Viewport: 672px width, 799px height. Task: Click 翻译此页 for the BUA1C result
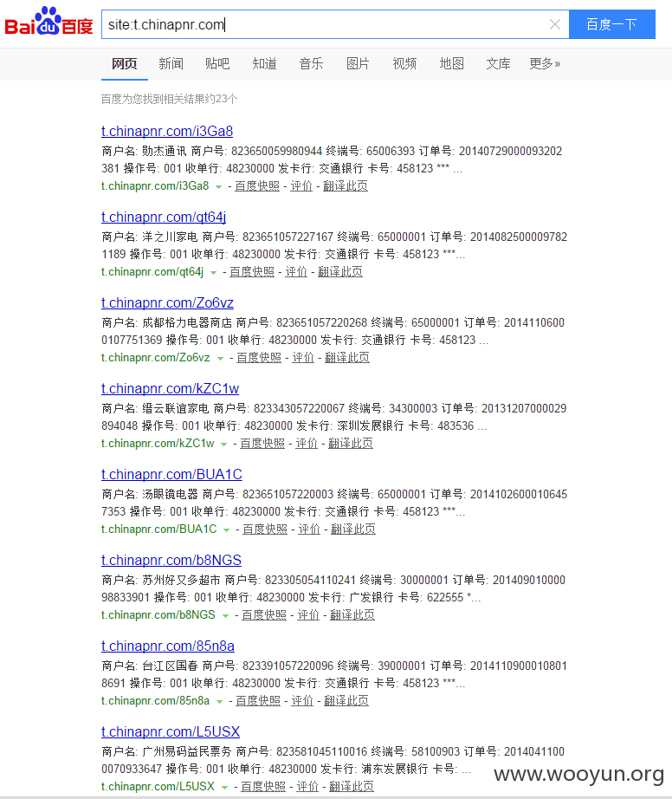[353, 529]
